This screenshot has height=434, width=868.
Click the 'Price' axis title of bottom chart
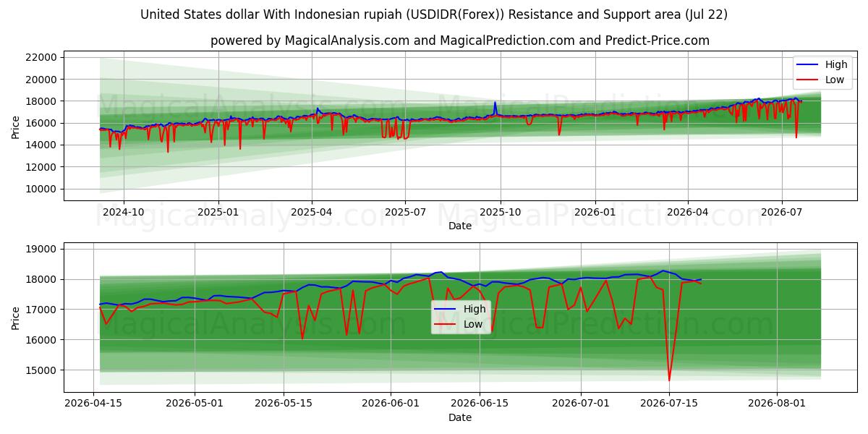[16, 317]
